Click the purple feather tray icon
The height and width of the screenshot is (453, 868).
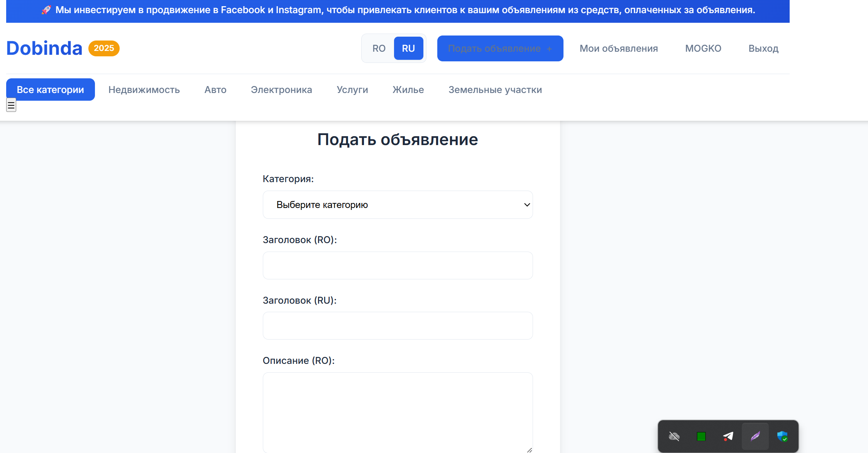tap(755, 436)
